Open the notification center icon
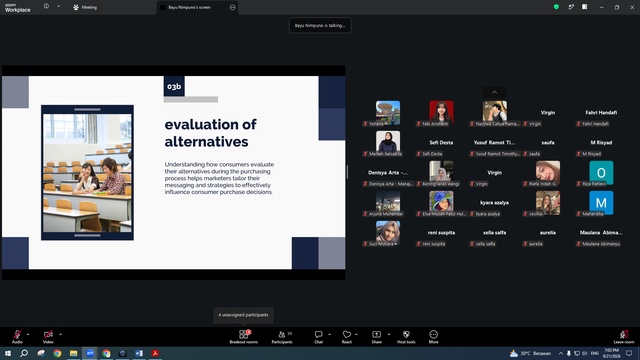Screen dimensions: 640x360 (x=629, y=353)
